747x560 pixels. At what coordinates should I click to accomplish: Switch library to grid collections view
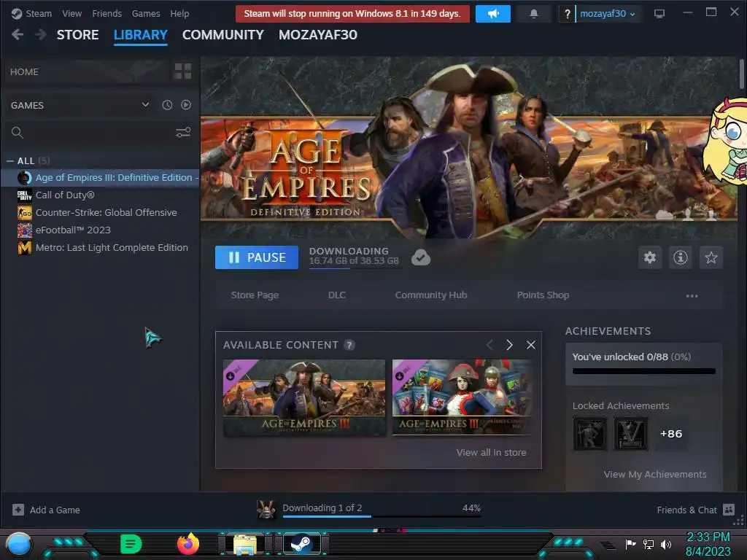coord(183,71)
